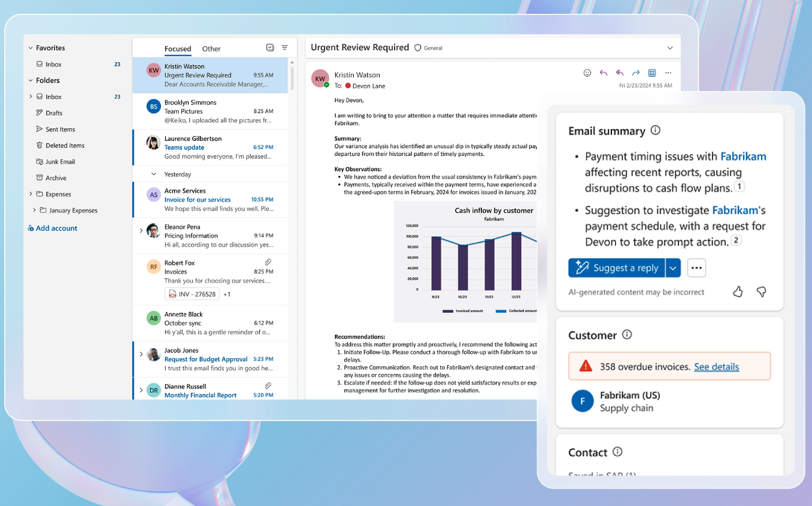Open the Archive folder icon

tap(40, 177)
